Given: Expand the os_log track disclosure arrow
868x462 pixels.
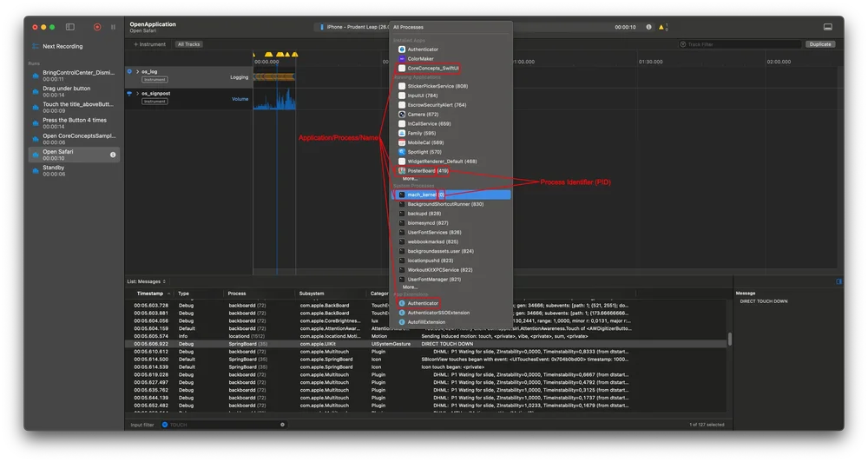Looking at the screenshot, I should tap(137, 71).
